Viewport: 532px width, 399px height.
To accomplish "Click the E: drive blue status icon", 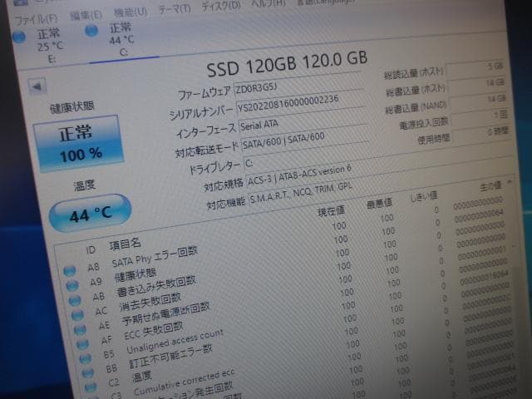I will tap(19, 37).
